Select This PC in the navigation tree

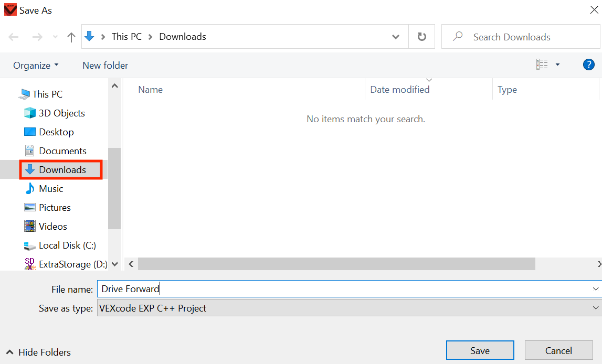(x=47, y=94)
